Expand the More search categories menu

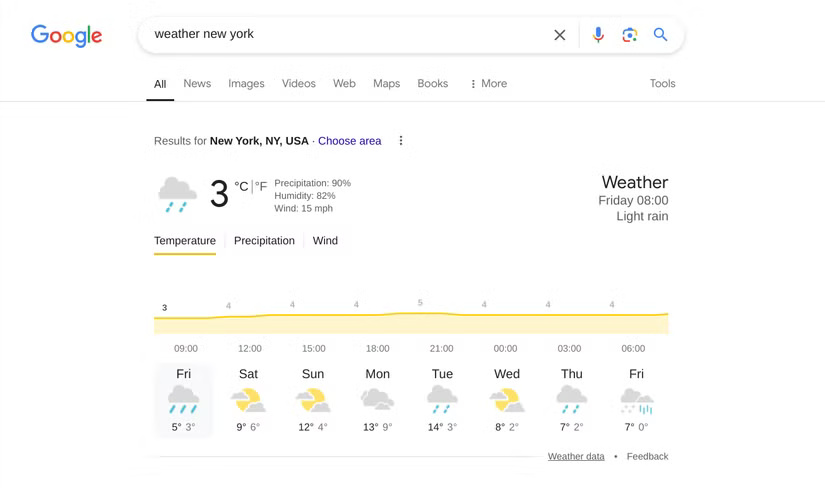[488, 84]
